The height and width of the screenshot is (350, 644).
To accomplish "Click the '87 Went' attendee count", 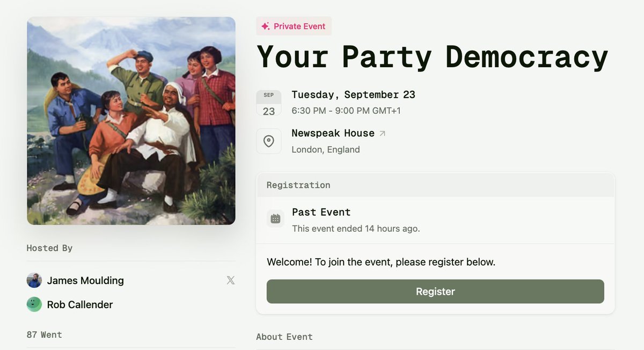I will click(x=45, y=334).
